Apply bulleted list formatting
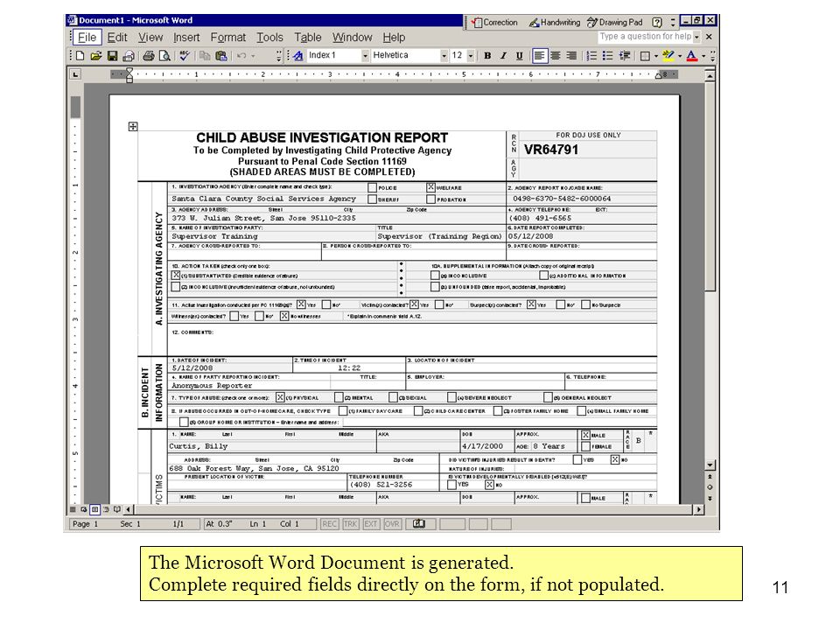Image resolution: width=840 pixels, height=630 pixels. click(x=607, y=56)
